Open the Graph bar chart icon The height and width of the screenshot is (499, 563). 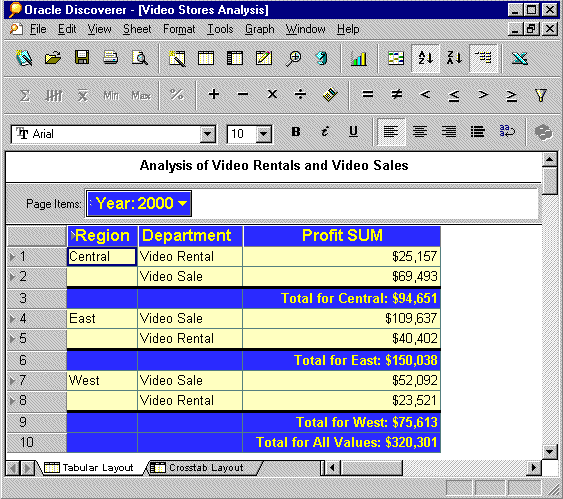coord(359,59)
